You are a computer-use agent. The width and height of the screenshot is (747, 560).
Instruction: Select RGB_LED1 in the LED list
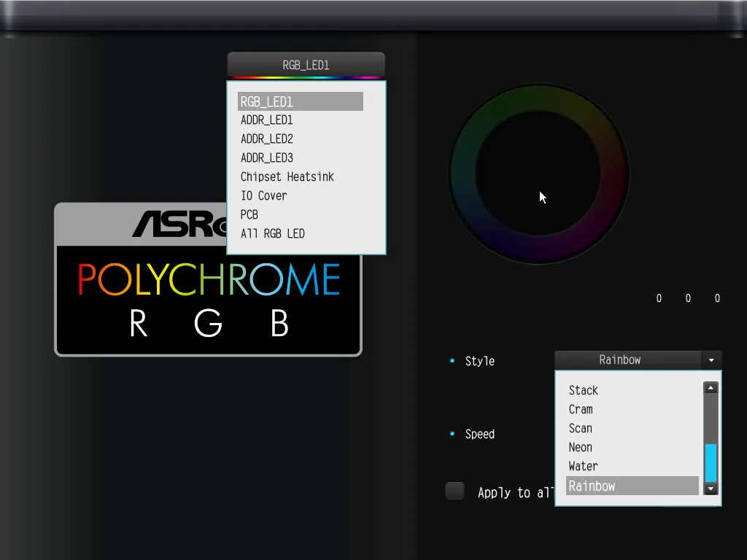click(300, 101)
